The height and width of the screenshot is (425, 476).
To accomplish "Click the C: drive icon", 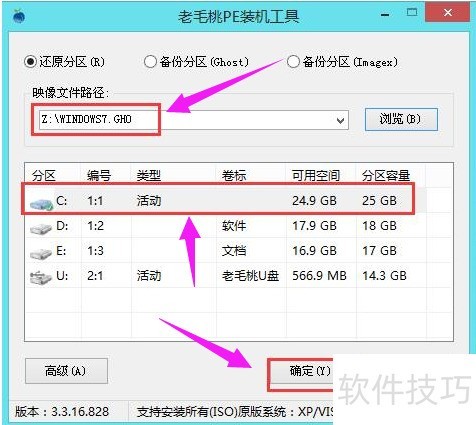I will 41,203.
